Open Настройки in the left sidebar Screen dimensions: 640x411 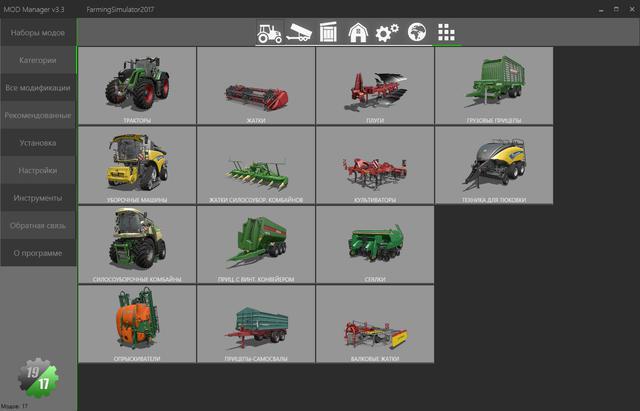pos(38,171)
